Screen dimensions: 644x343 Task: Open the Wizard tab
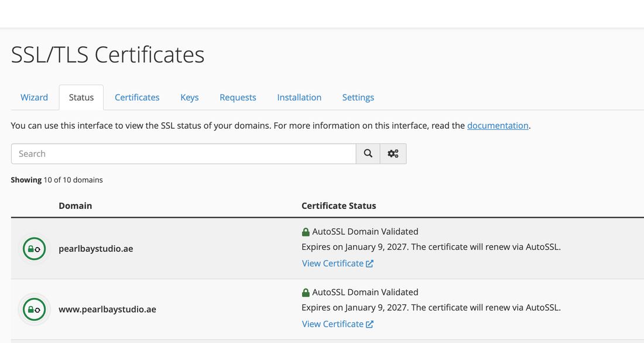point(34,97)
